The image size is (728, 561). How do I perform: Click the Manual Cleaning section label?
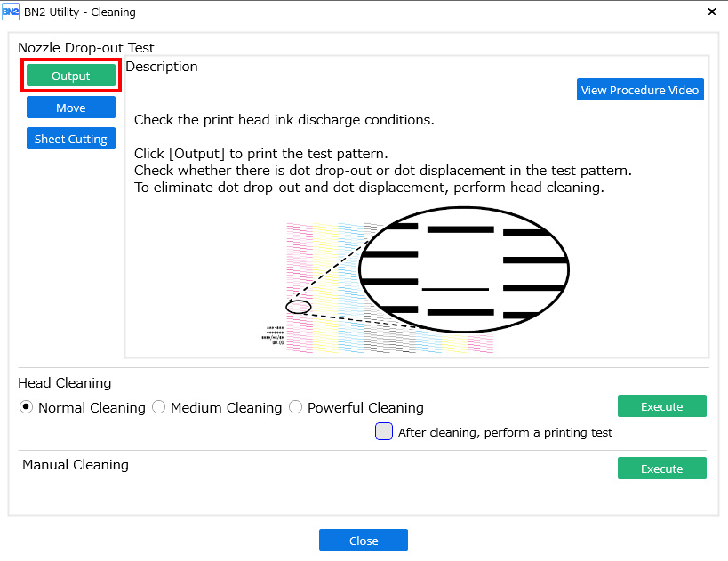tap(76, 465)
